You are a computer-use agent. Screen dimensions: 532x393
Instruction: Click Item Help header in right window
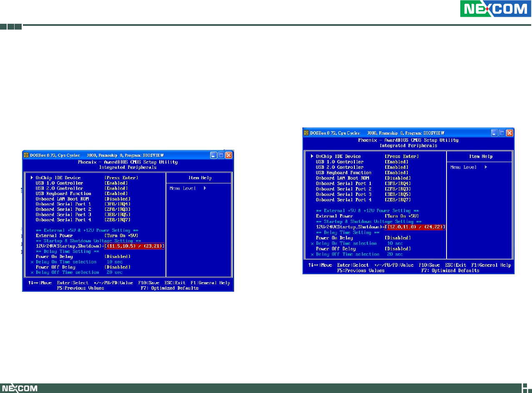tap(481, 157)
